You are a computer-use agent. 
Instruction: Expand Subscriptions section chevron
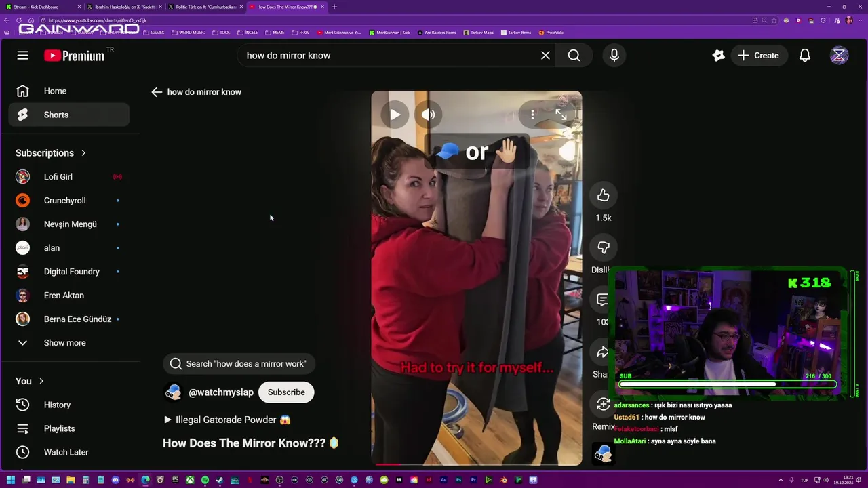click(83, 153)
